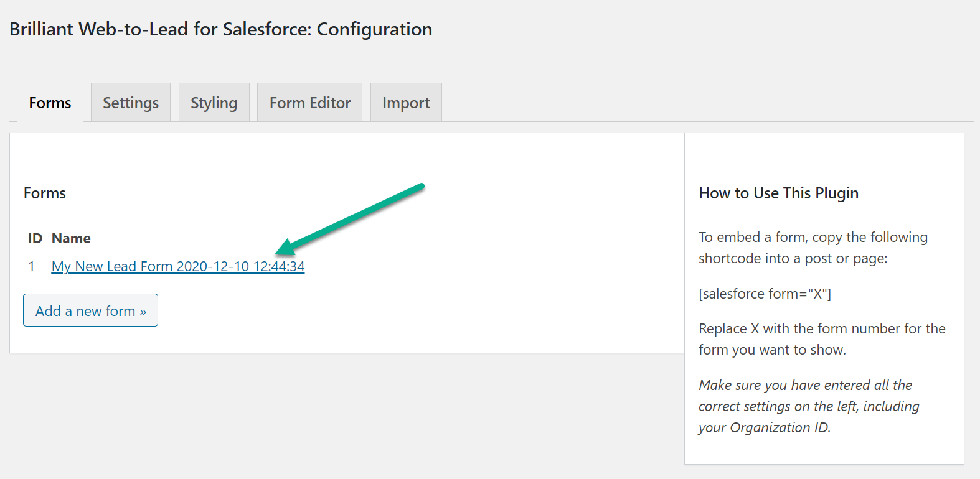Select the [salesforce form="X"] shortcode text
980x479 pixels.
pyautogui.click(x=765, y=294)
